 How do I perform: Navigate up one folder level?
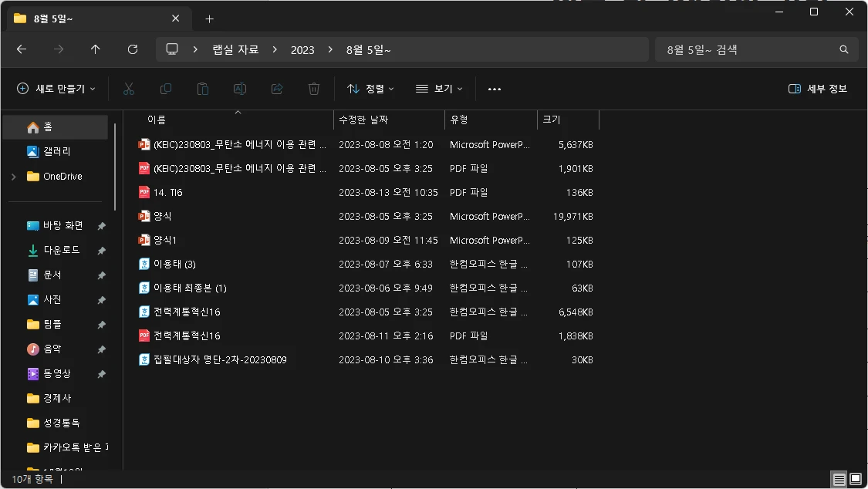pos(95,49)
